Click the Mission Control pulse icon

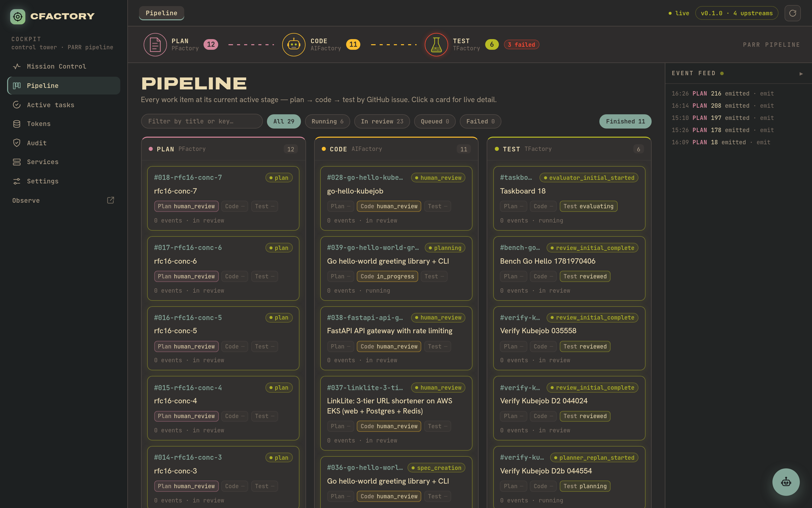coord(17,67)
